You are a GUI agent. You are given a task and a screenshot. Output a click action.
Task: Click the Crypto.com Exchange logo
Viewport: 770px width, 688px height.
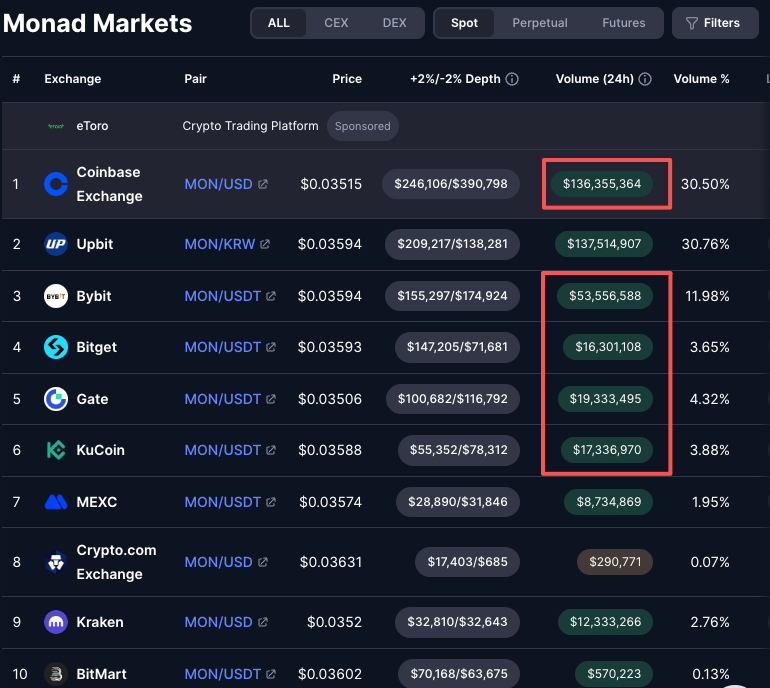click(56, 562)
